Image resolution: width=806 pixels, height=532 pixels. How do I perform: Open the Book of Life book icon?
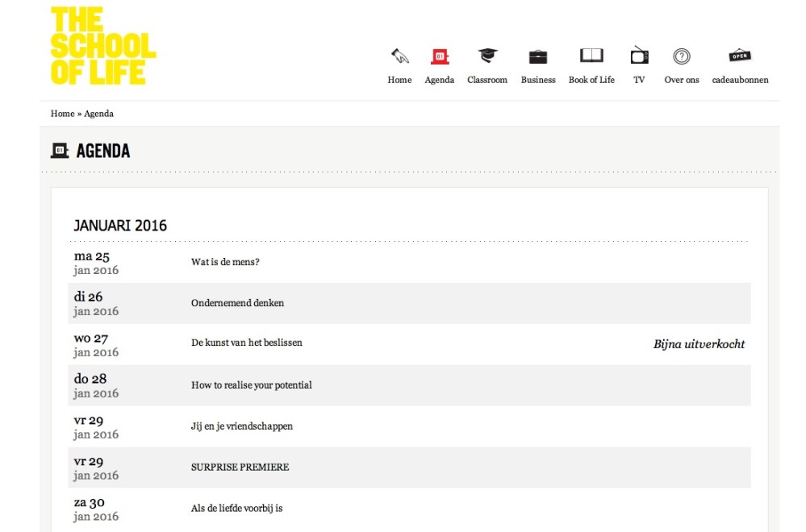tap(591, 56)
